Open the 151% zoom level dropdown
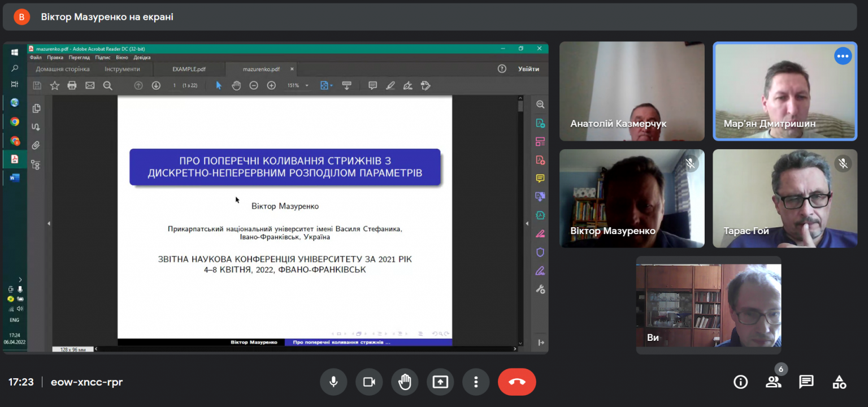The width and height of the screenshot is (868, 407). pyautogui.click(x=298, y=85)
